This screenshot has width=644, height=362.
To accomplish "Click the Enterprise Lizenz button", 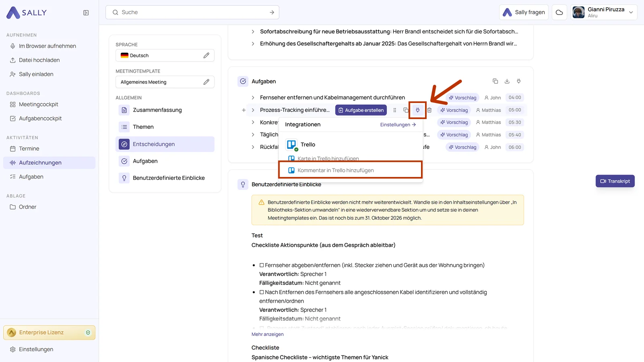I will tap(50, 333).
